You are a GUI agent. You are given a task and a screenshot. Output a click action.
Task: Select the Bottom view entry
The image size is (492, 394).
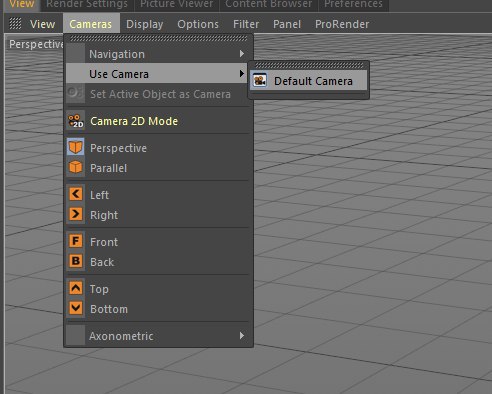tap(158, 309)
